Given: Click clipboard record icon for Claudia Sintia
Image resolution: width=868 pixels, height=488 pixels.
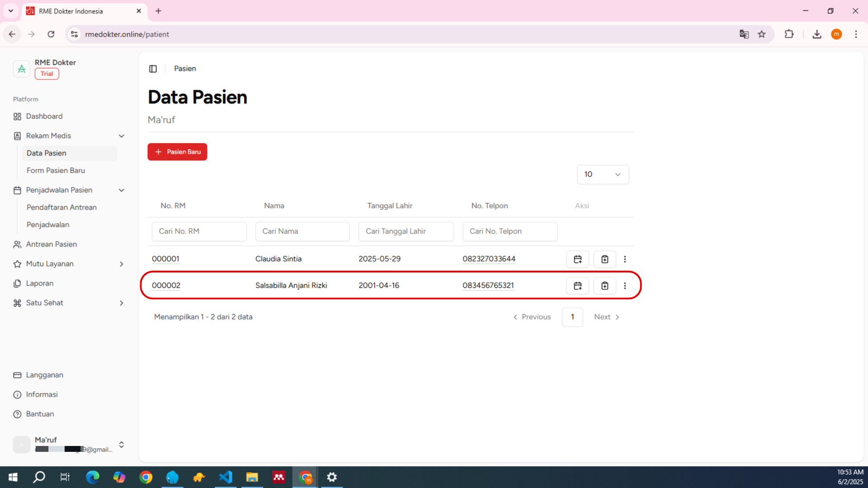Looking at the screenshot, I should tap(604, 259).
